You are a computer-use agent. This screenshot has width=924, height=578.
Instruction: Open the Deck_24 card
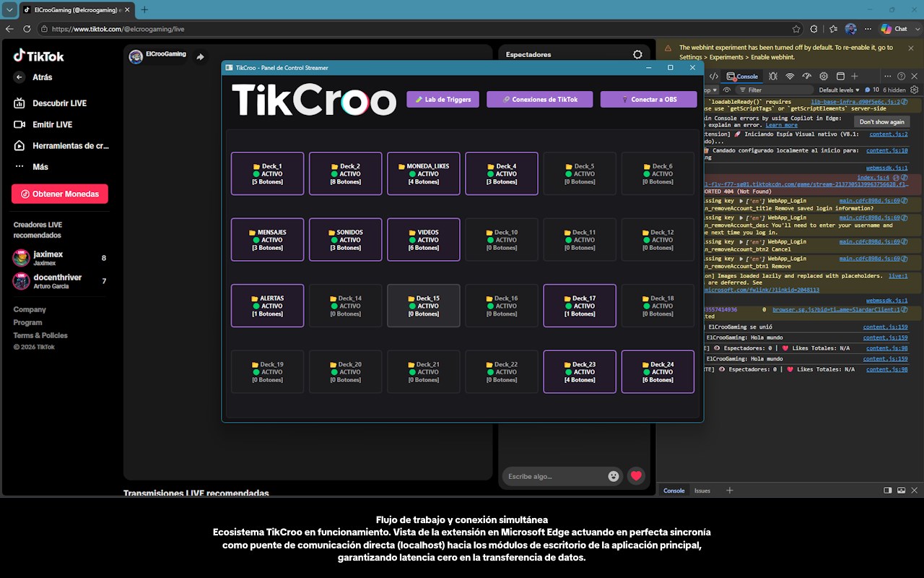click(658, 372)
